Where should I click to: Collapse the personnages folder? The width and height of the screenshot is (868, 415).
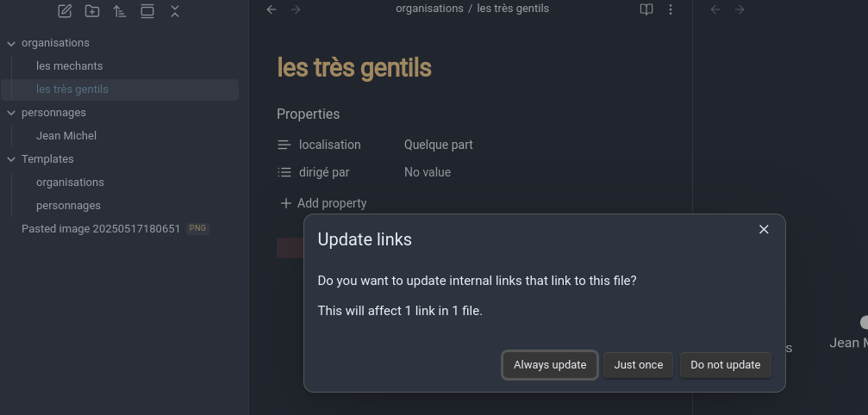click(x=11, y=113)
